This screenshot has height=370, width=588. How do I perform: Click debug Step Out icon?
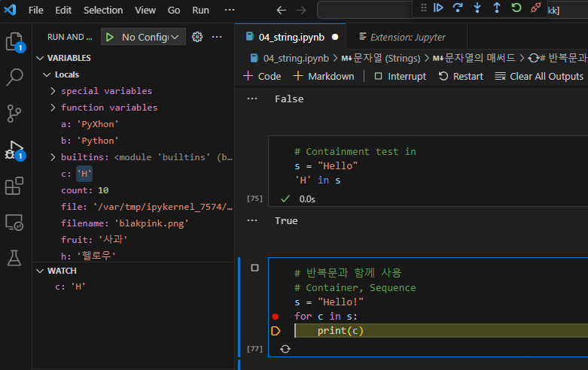point(496,8)
